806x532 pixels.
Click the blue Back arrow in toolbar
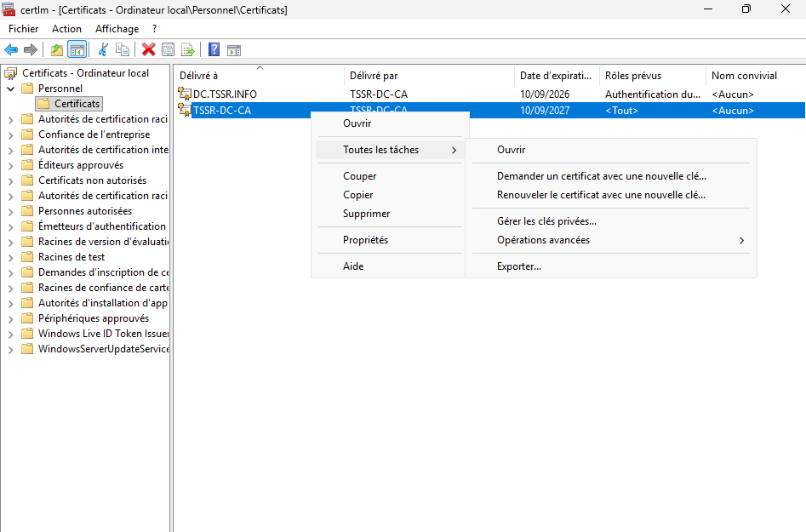pos(11,49)
